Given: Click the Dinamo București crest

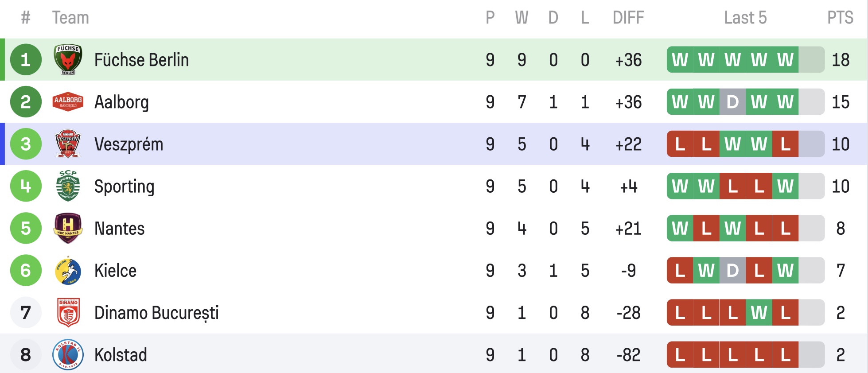Looking at the screenshot, I should point(68,313).
